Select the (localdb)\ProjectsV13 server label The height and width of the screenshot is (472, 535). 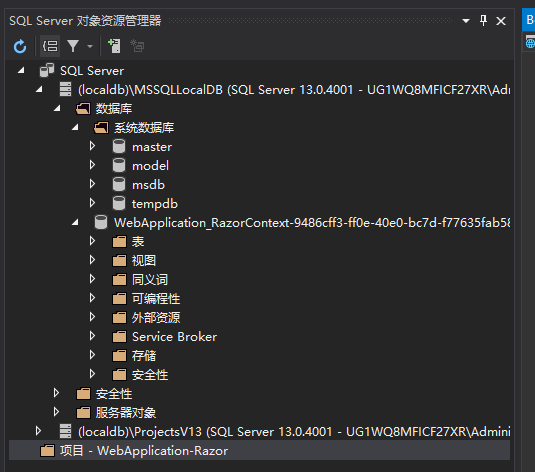click(294, 432)
